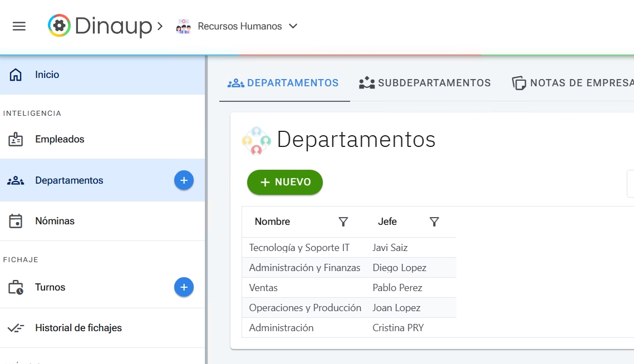This screenshot has height=364, width=634.
Task: Sort by the Nombre column header
Action: [272, 222]
